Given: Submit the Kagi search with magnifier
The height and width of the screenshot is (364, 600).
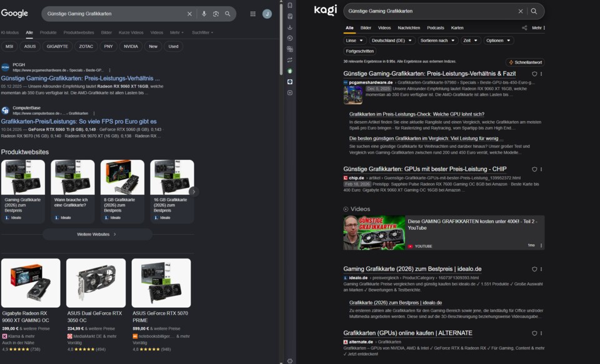Looking at the screenshot, I should [534, 11].
